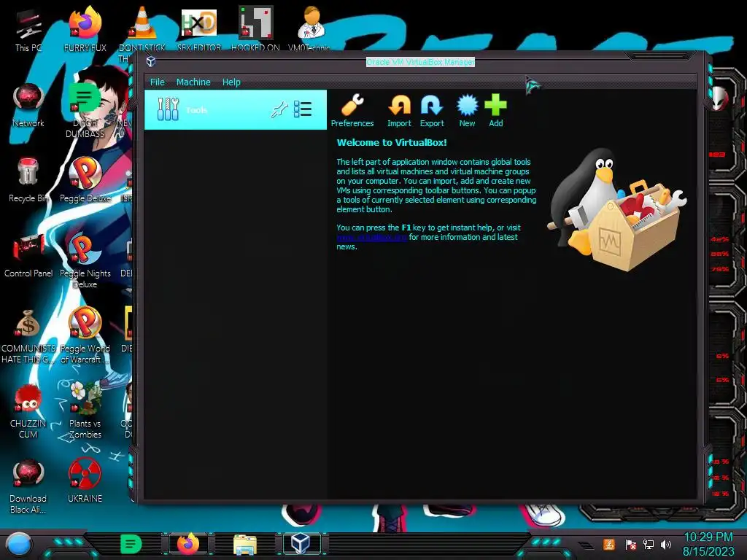Open This PC desktop icon
The width and height of the screenshot is (747, 560).
(28, 31)
